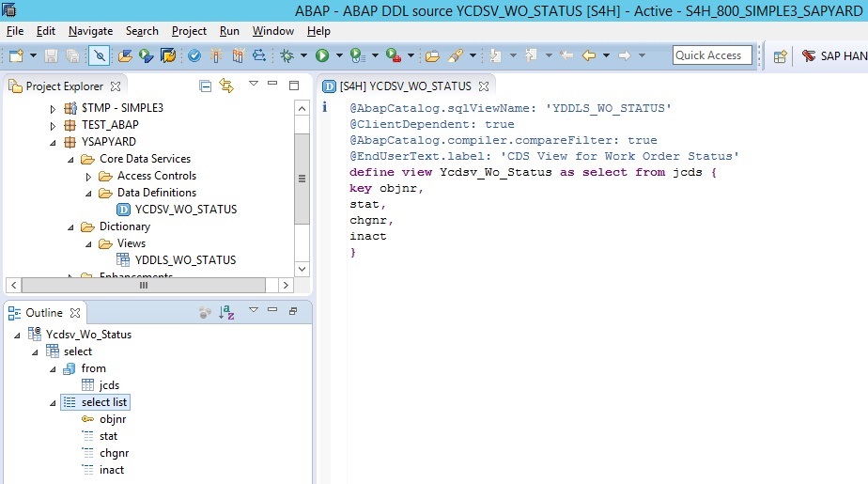The height and width of the screenshot is (484, 868).
Task: Click the Search flashlight icon
Action: 456,55
